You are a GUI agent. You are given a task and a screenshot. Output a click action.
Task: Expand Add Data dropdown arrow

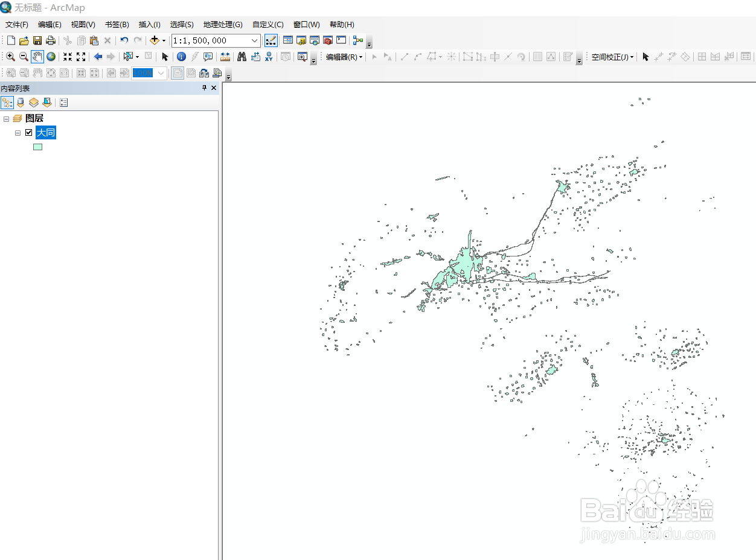tap(164, 40)
